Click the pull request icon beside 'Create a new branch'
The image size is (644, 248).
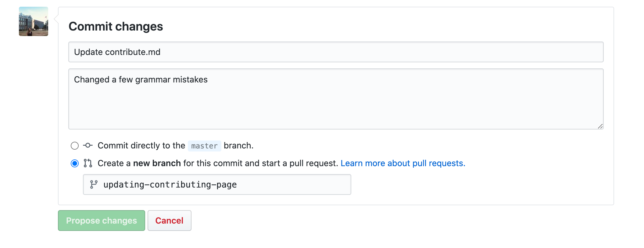88,163
